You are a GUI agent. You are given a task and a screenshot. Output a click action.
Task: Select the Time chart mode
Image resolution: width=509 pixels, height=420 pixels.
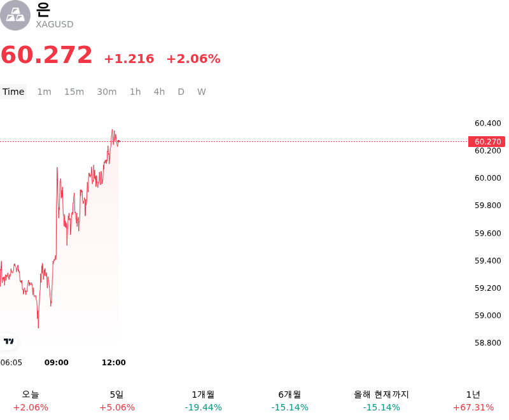pos(13,92)
